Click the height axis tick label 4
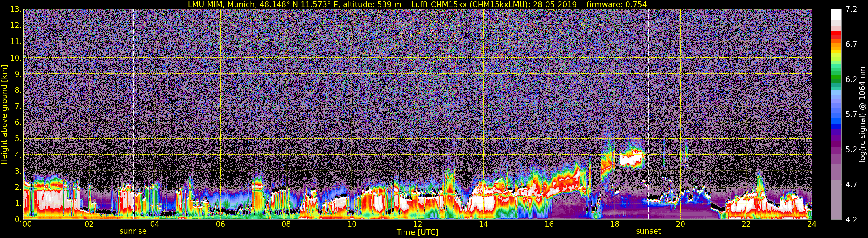 tap(18, 155)
